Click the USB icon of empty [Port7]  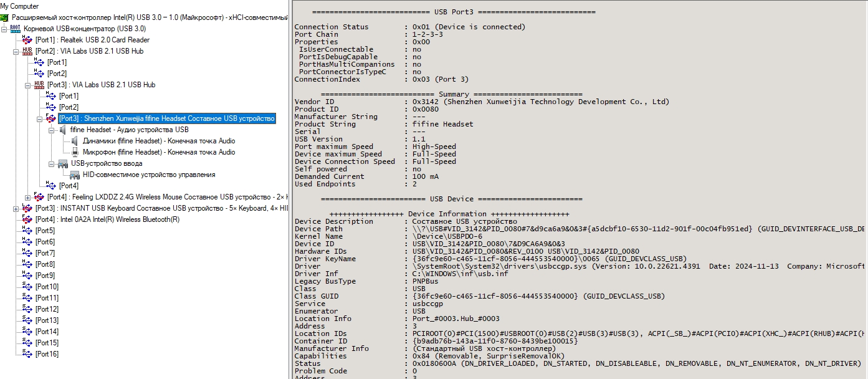(27, 253)
